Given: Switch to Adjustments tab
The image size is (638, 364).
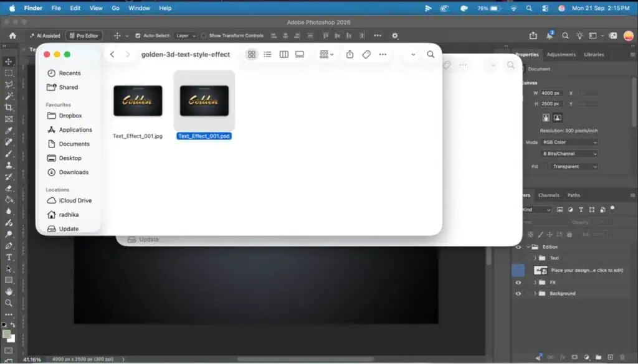Looking at the screenshot, I should coord(561,54).
